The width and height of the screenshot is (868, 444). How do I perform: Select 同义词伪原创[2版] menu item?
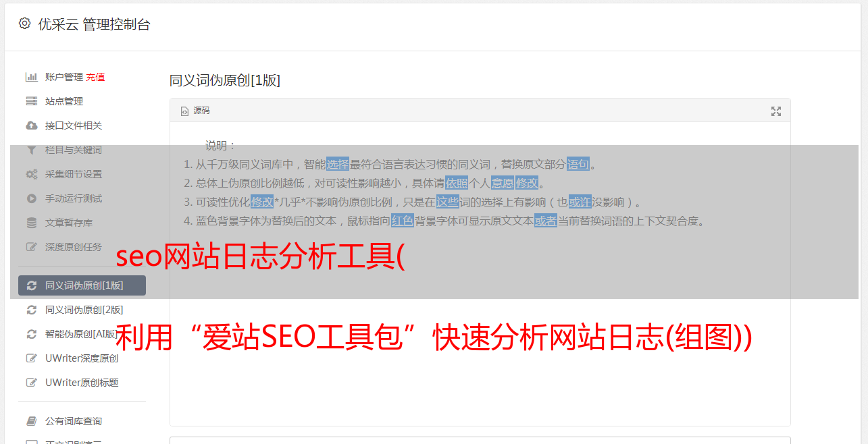[x=84, y=310]
